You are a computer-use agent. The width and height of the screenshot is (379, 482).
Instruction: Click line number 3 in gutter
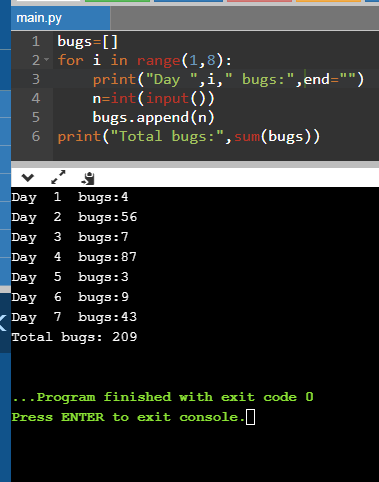[36, 79]
